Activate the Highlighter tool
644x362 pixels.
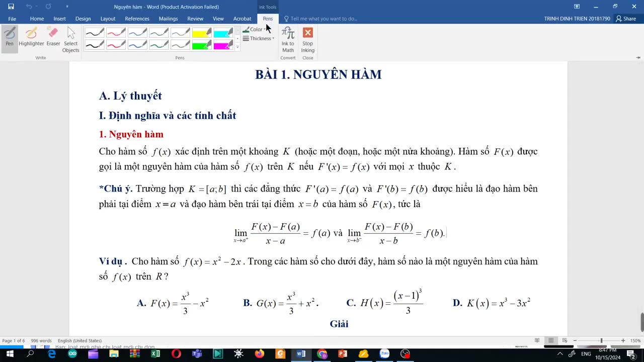tap(31, 37)
